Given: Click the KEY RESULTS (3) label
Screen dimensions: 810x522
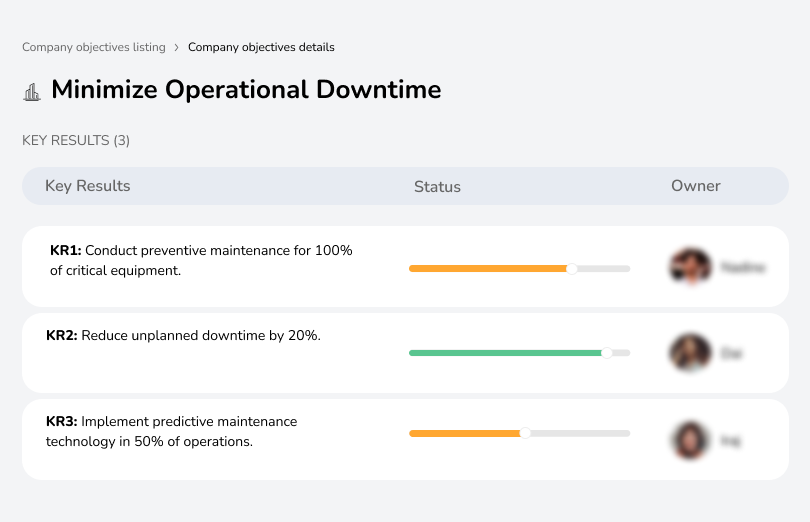Looking at the screenshot, I should [76, 141].
